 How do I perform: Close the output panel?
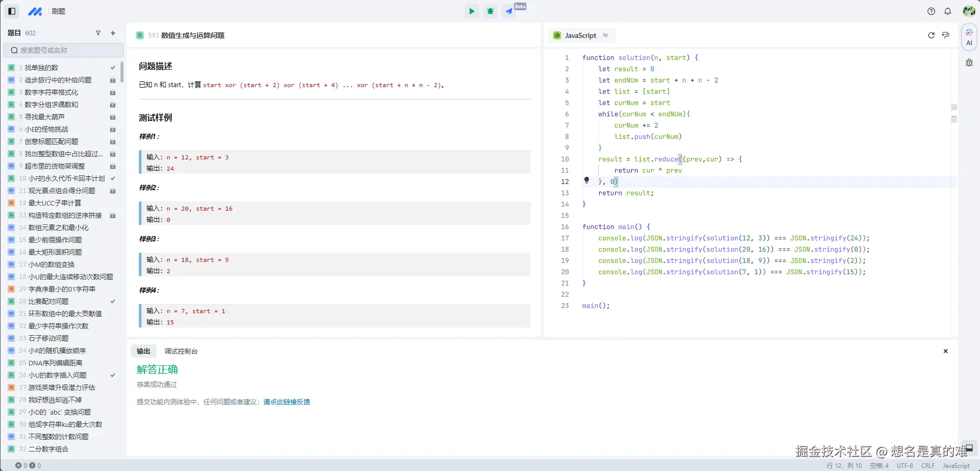(945, 351)
